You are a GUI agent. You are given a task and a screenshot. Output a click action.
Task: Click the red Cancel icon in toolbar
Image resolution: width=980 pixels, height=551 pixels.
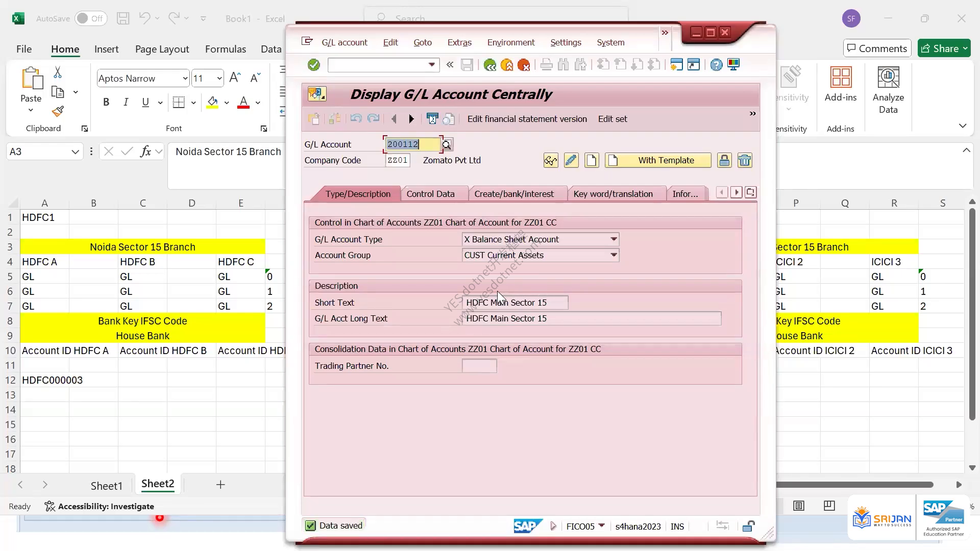pyautogui.click(x=524, y=65)
